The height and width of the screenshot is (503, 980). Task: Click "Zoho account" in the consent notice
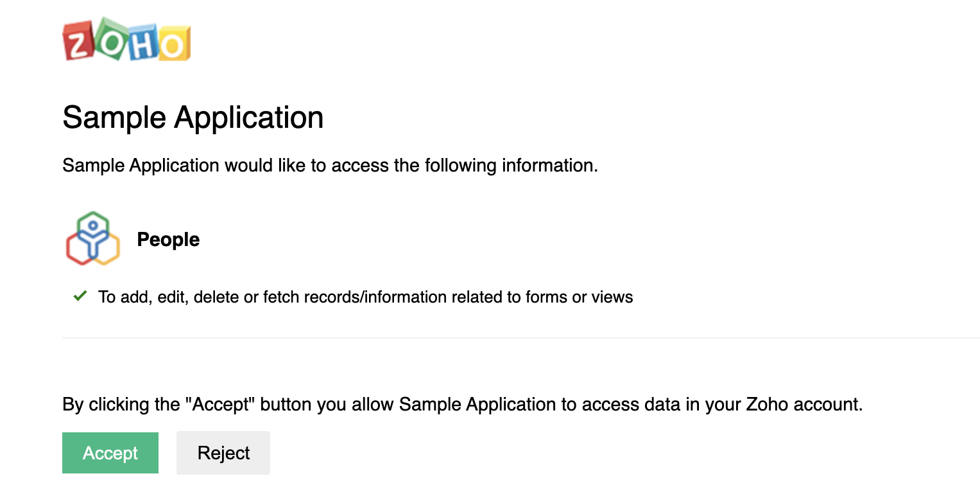805,405
